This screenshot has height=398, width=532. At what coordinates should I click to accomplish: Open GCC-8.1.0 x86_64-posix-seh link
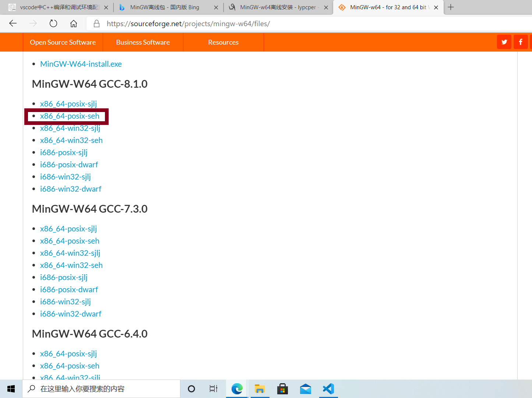(70, 116)
